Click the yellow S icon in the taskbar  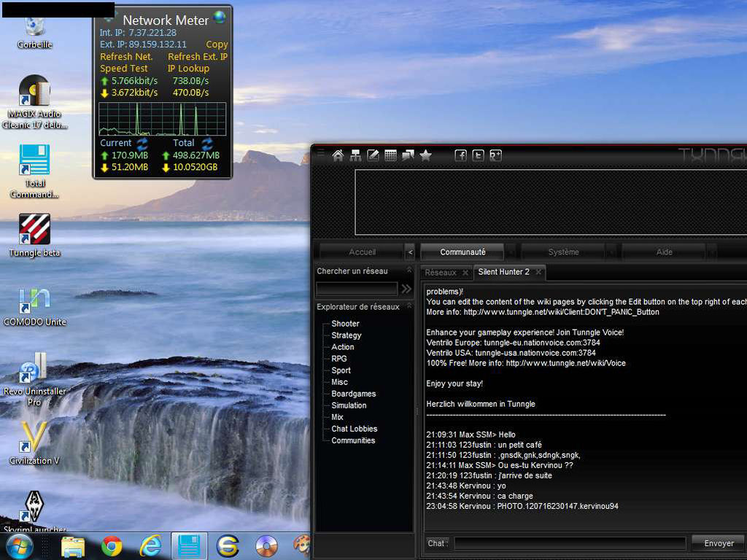(x=228, y=546)
